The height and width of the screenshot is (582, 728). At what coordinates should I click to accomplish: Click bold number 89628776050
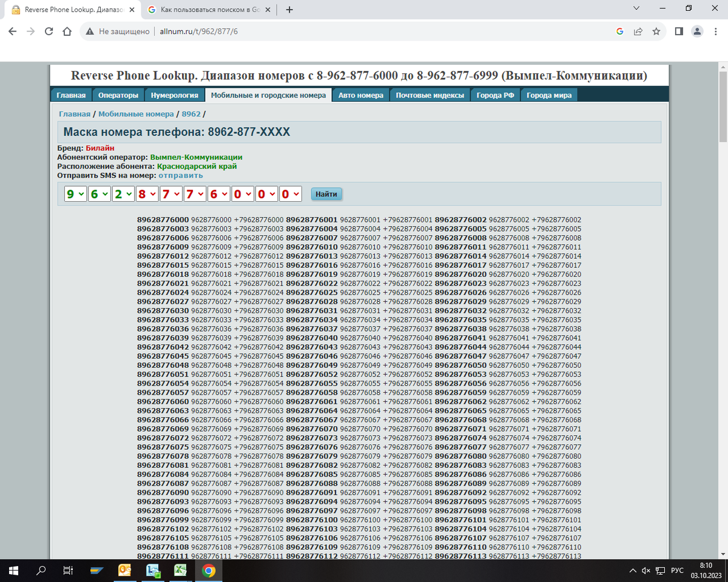461,365
